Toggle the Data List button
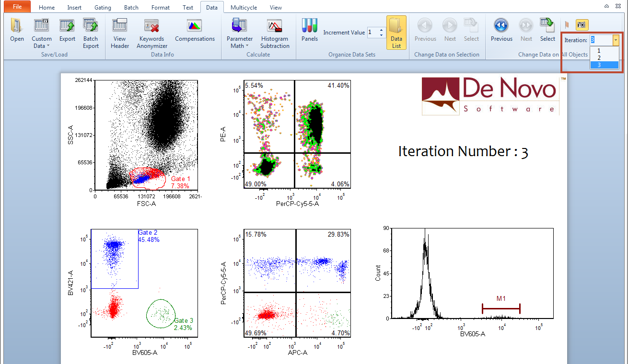This screenshot has width=628, height=364. [x=396, y=32]
